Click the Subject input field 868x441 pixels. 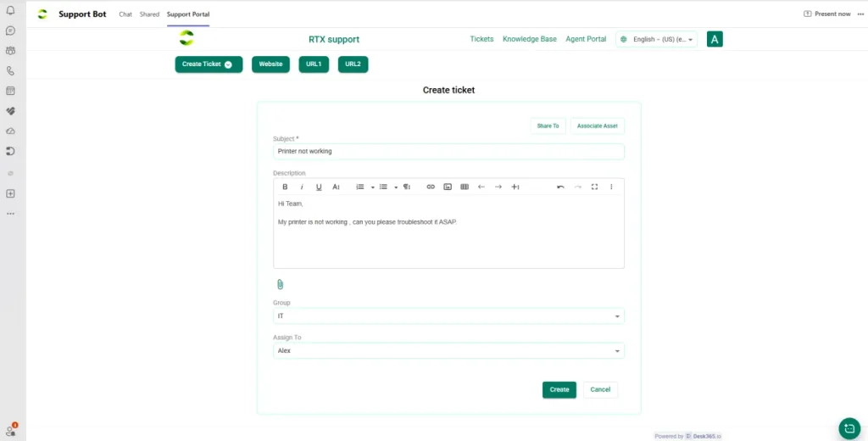pos(448,151)
